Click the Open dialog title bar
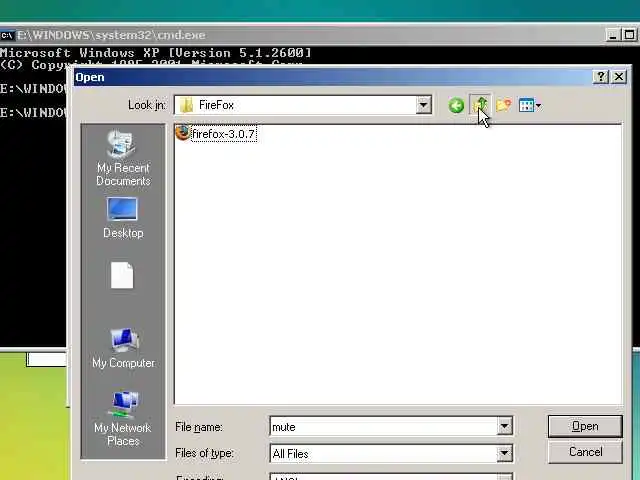Viewport: 640px width, 480px height. tap(333, 77)
